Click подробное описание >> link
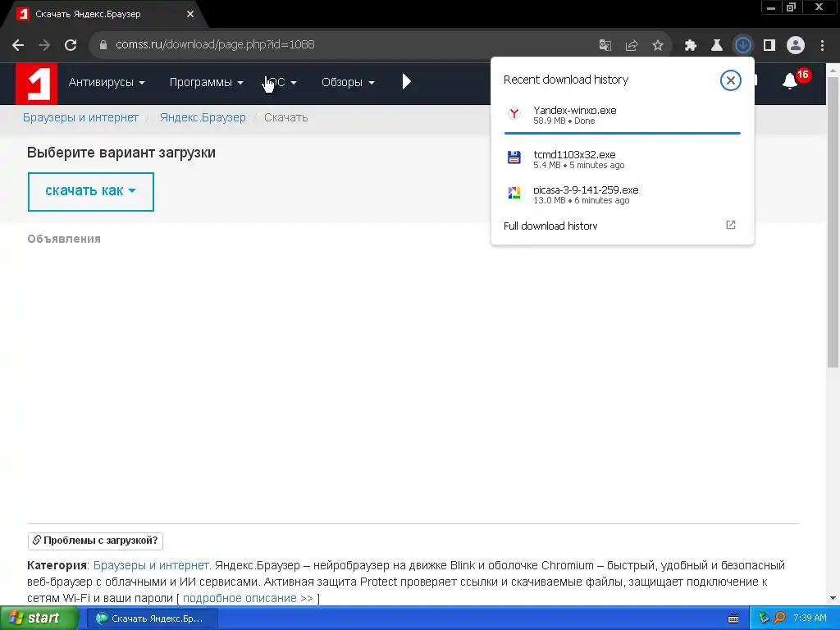 click(248, 598)
